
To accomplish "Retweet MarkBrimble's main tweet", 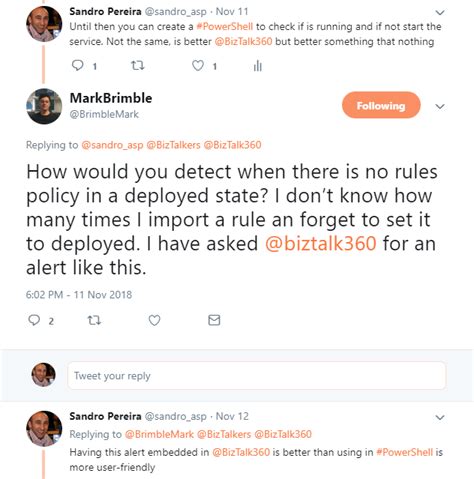I will click(x=94, y=321).
